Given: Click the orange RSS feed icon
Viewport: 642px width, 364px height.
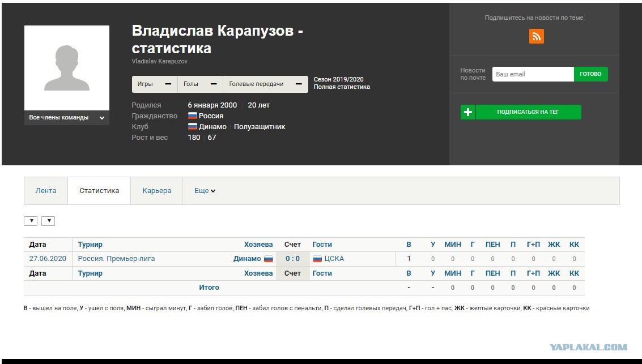Looking at the screenshot, I should (537, 36).
